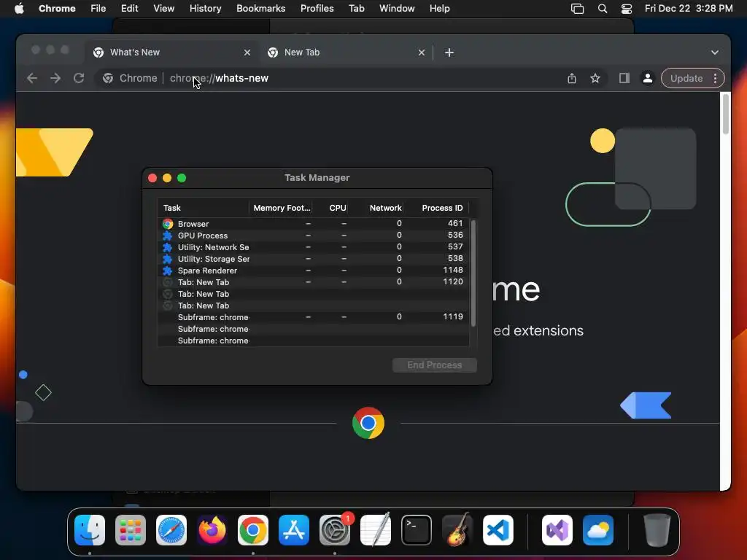Open System Settings from the Dock
The image size is (747, 560).
click(x=335, y=530)
